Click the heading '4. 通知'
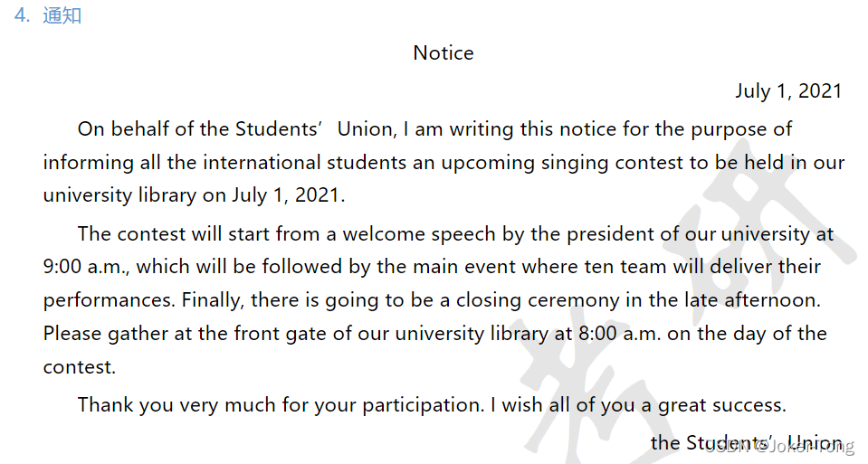Screen dimensions: 868x464 pos(48,15)
